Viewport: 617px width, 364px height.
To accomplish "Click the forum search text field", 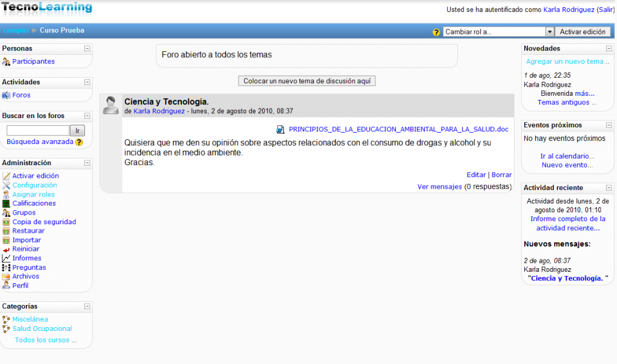I will pos(38,130).
